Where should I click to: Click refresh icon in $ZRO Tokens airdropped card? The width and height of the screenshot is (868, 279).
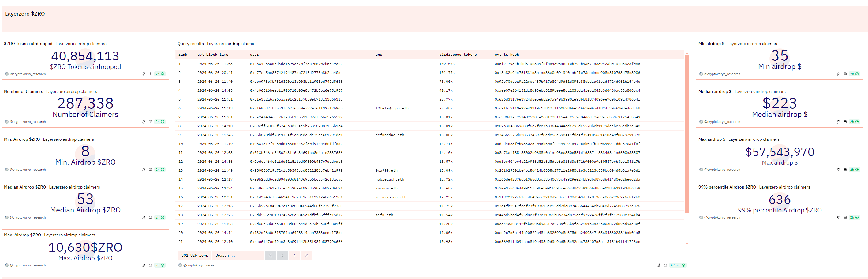point(144,74)
